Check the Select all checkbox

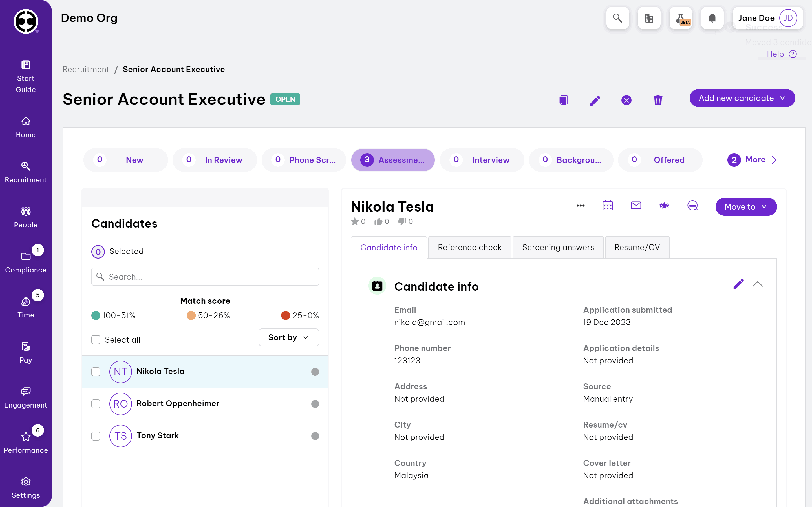pyautogui.click(x=96, y=340)
